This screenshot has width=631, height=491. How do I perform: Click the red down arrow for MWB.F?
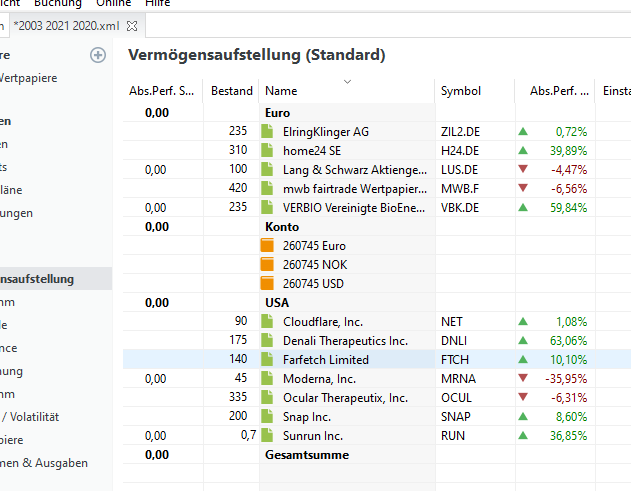coord(523,188)
